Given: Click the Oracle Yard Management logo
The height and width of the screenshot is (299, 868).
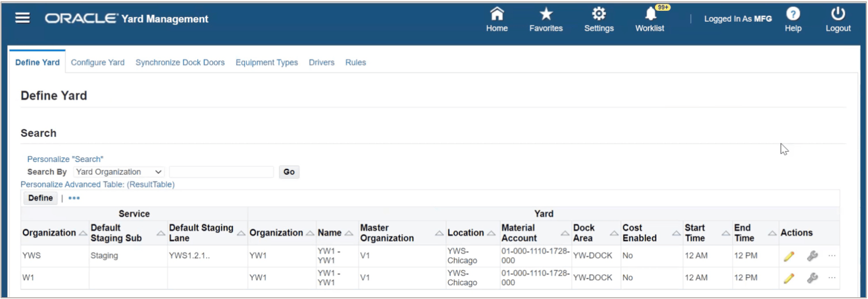Looking at the screenshot, I should (126, 19).
